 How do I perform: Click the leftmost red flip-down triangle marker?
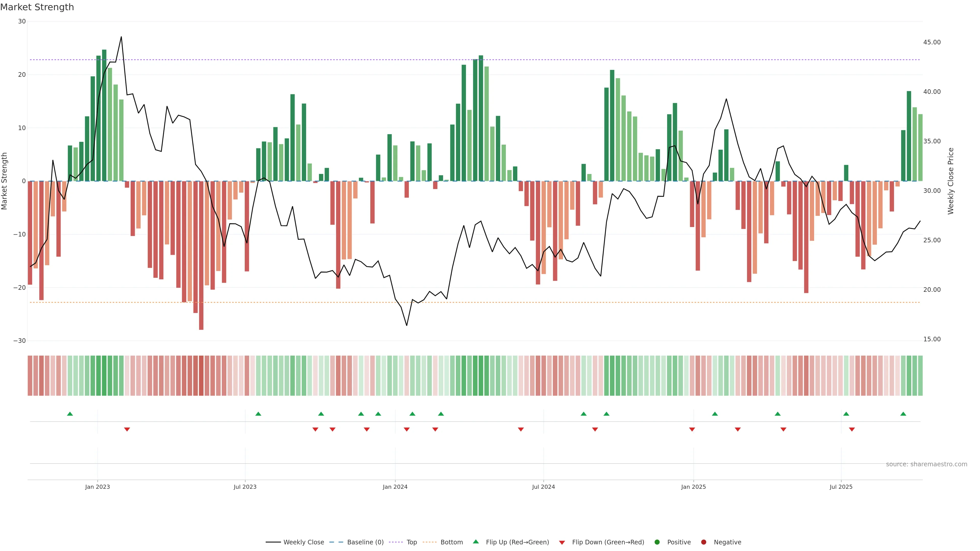(x=127, y=429)
